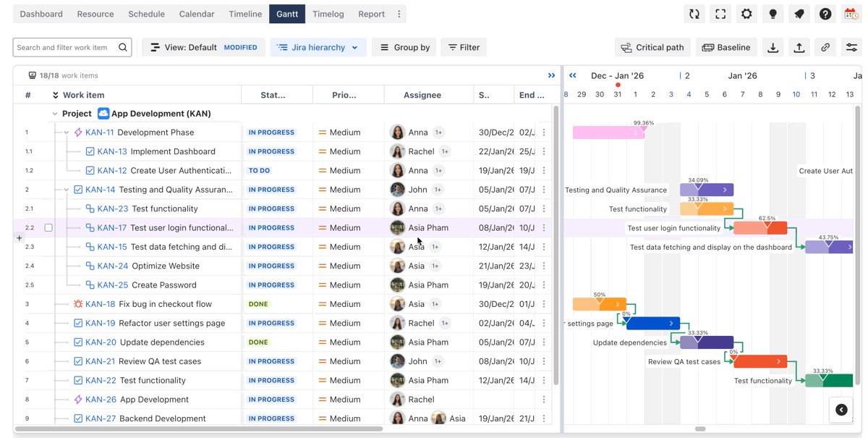
Task: Click the sync refresh icon
Action: point(694,14)
